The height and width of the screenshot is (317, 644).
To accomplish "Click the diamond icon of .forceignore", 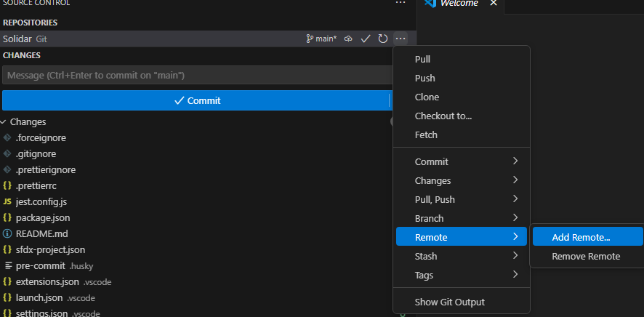I will coord(7,137).
